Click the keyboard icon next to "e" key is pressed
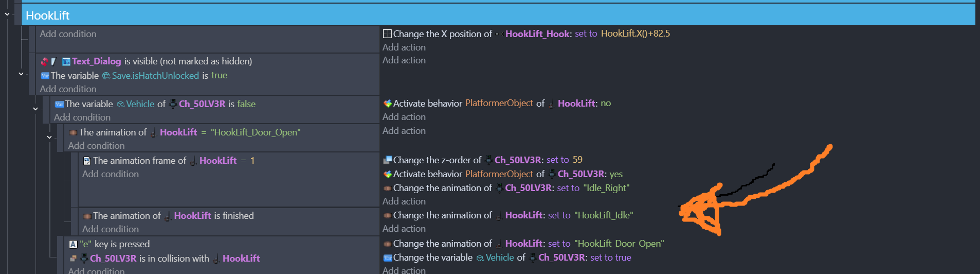The height and width of the screenshot is (274, 980). tap(73, 244)
